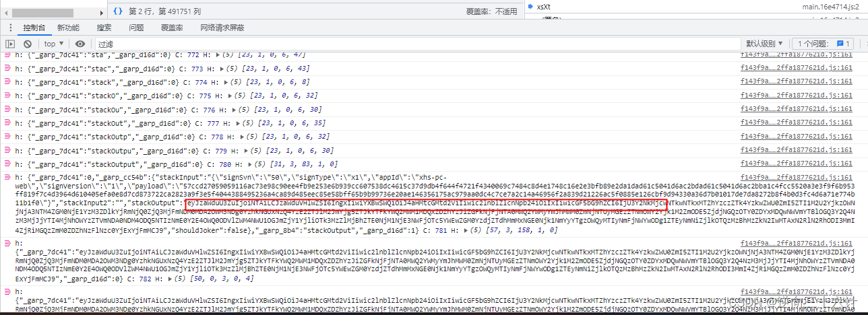Open the top JavaScript context dropdown
The image size is (868, 315).
pyautogui.click(x=53, y=44)
